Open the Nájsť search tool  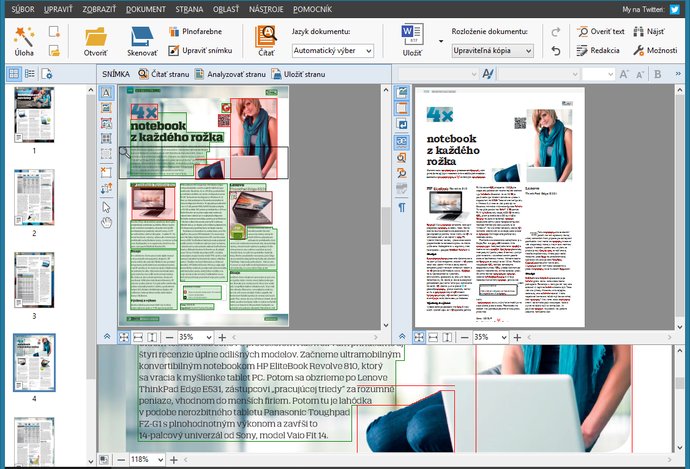[649, 31]
